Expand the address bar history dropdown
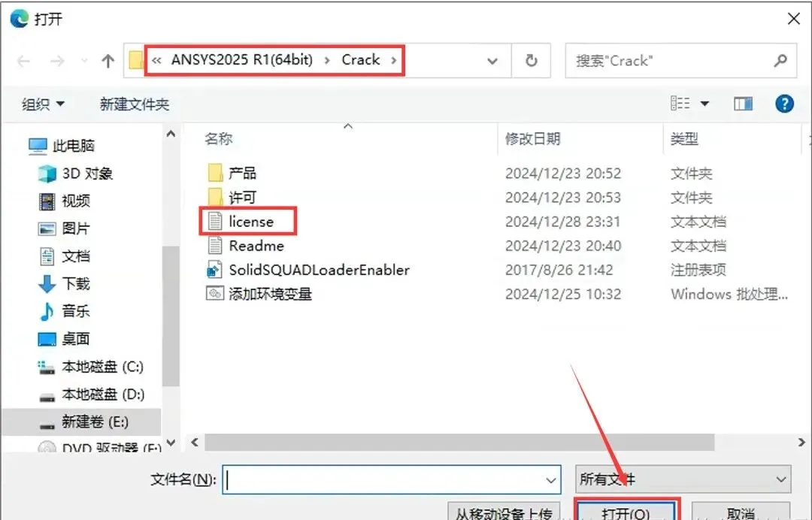Screen dimensions: 812x520 pyautogui.click(x=492, y=61)
